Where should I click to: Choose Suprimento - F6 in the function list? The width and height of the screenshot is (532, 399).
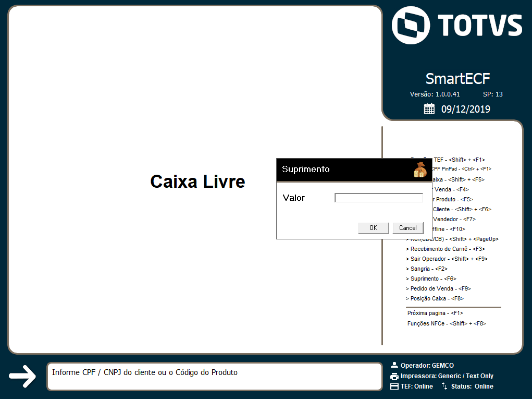tap(431, 279)
